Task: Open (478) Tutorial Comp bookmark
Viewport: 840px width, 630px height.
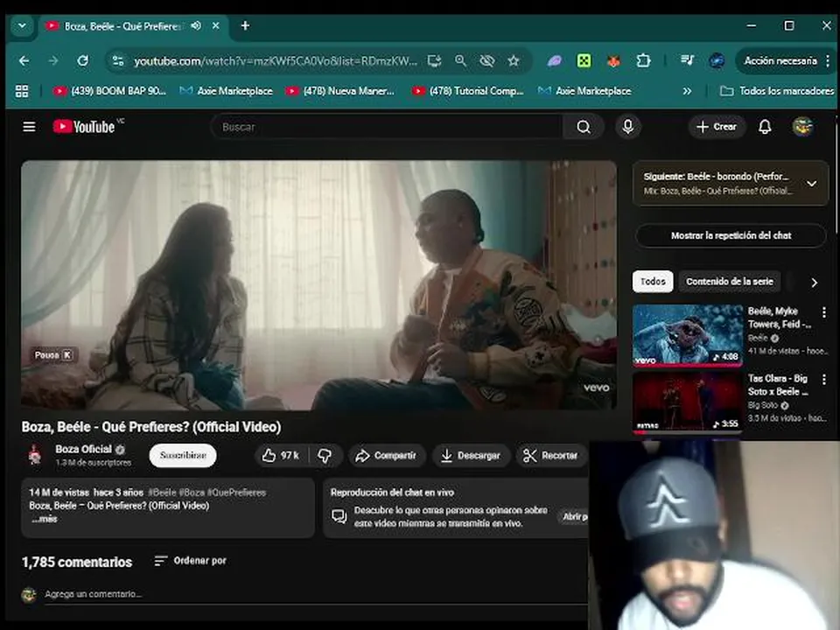Action: (467, 91)
